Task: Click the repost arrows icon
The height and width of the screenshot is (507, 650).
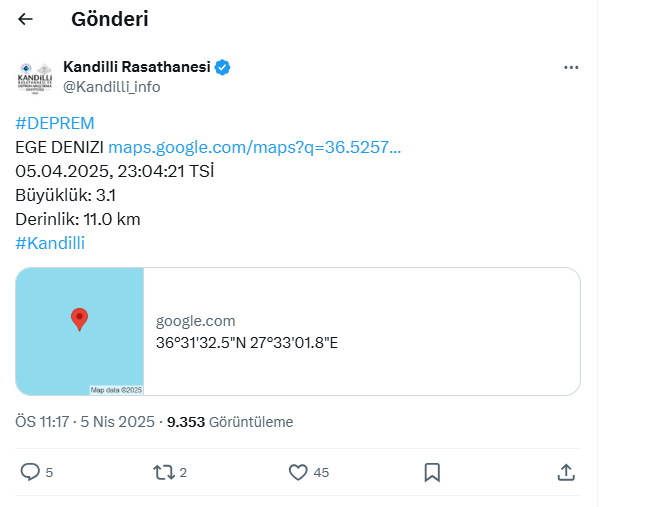Action: [x=164, y=472]
